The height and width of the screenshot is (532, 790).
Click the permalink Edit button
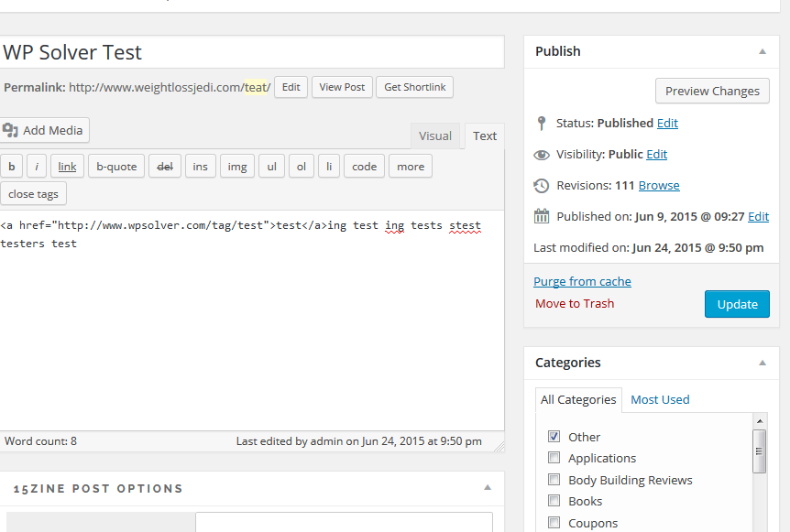tap(291, 87)
